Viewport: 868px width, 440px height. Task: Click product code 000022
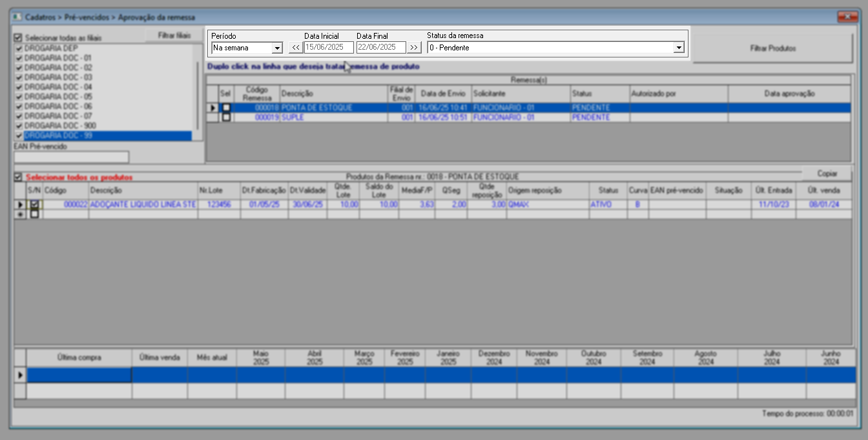click(65, 205)
